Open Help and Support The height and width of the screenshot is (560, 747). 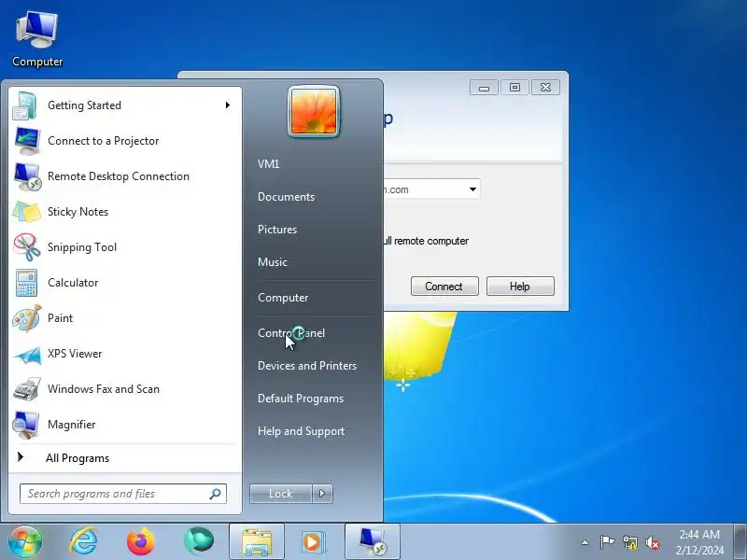coord(301,431)
